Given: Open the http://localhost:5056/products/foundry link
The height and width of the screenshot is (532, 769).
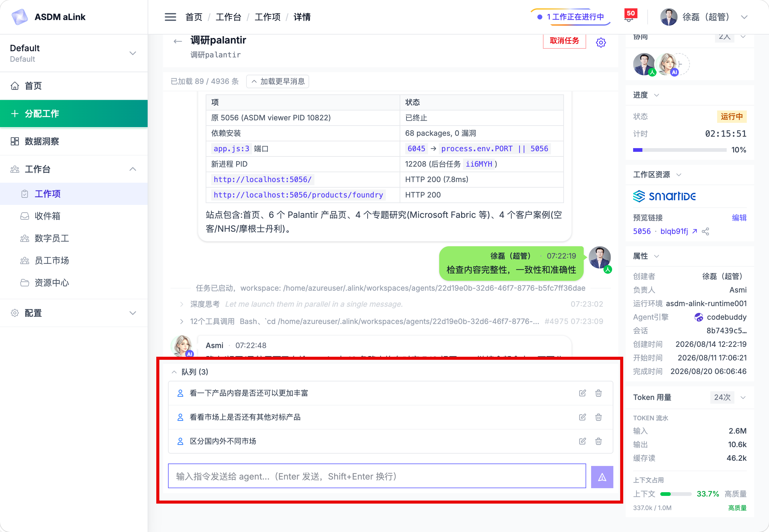Looking at the screenshot, I should coord(298,195).
